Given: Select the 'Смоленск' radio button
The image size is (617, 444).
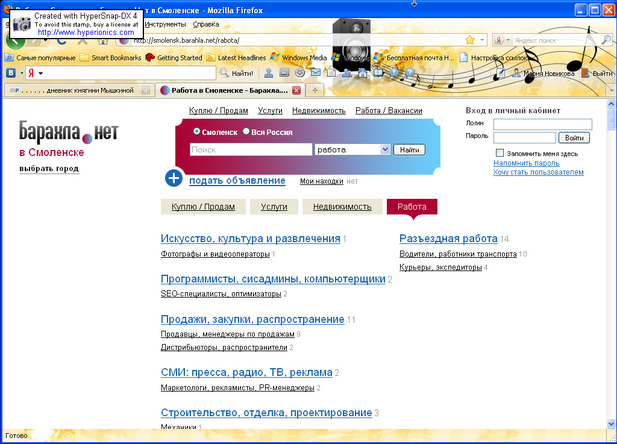Looking at the screenshot, I should point(196,131).
